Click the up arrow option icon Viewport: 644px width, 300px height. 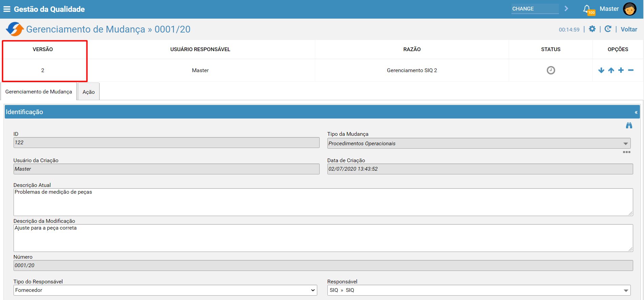pyautogui.click(x=611, y=70)
